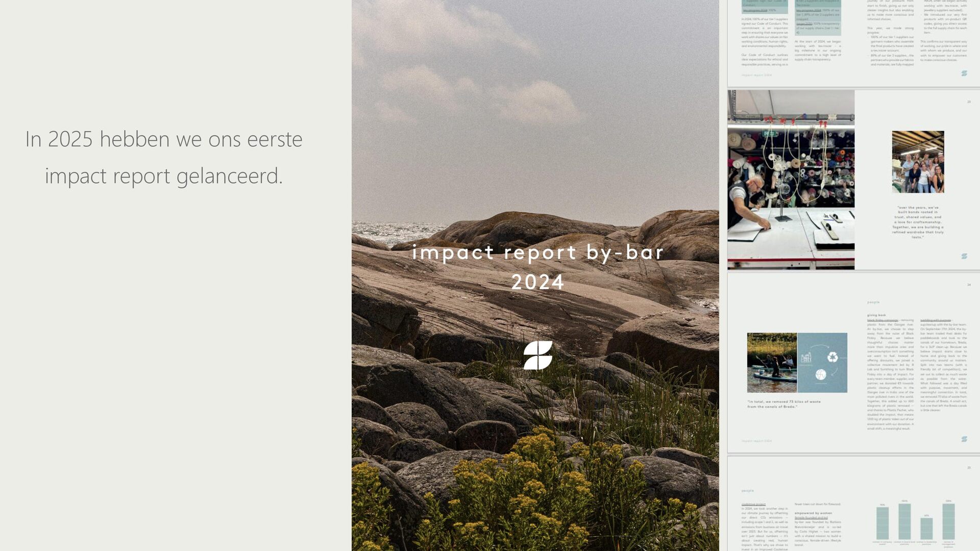980x551 pixels.
Task: Click the 'impact report gelanceerd.' line
Action: [164, 176]
